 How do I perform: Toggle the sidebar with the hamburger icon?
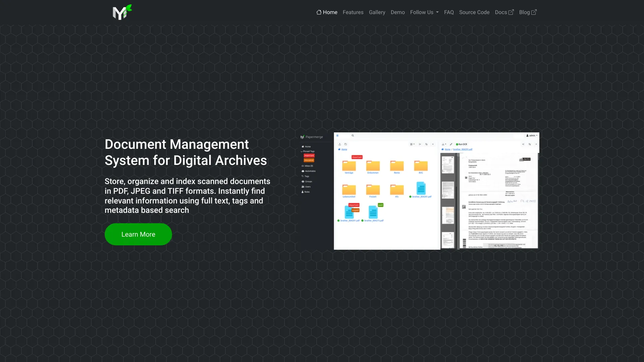[337, 135]
